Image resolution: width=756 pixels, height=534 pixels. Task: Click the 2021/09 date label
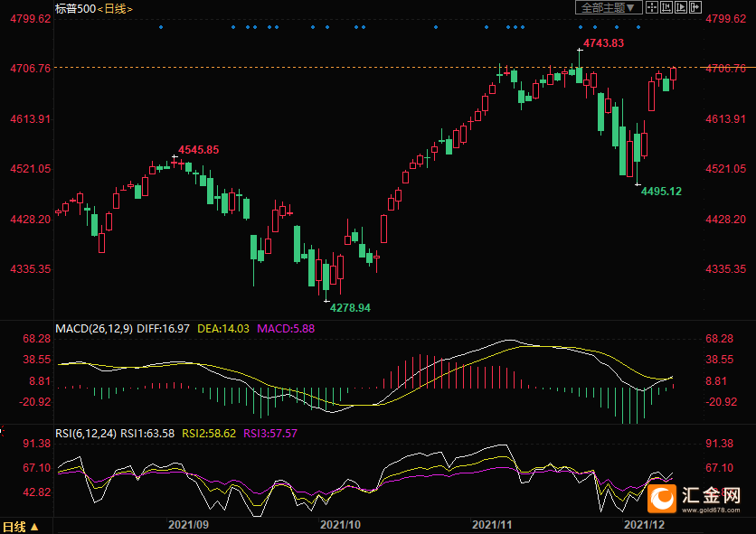click(x=188, y=525)
